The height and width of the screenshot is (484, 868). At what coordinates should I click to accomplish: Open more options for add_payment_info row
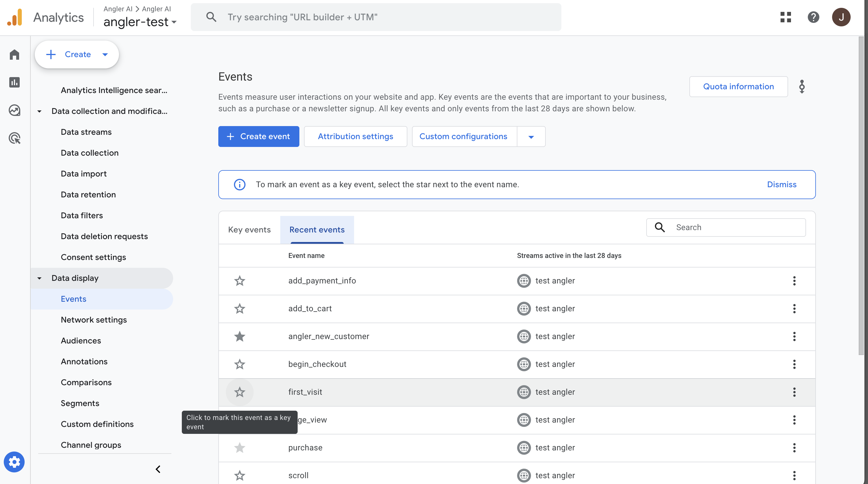point(794,281)
